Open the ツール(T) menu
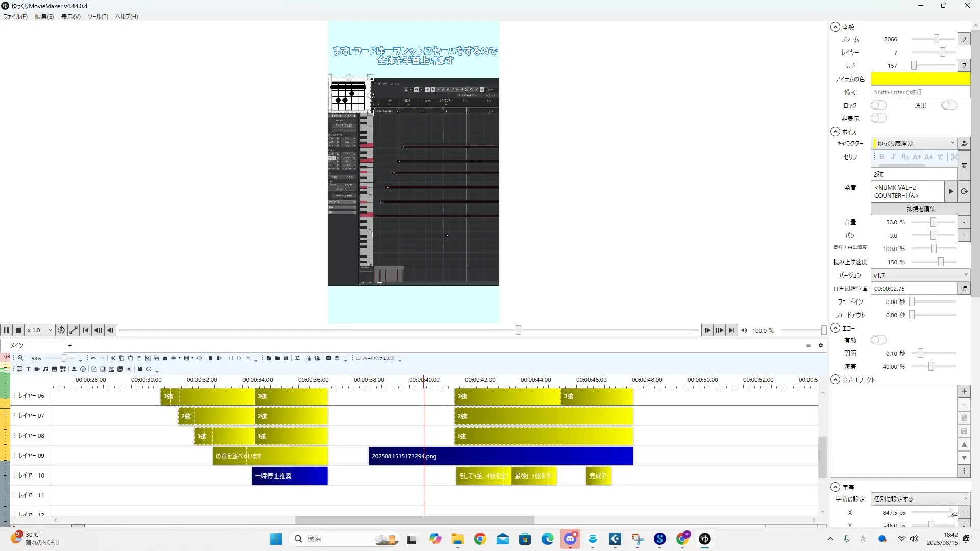 click(97, 17)
